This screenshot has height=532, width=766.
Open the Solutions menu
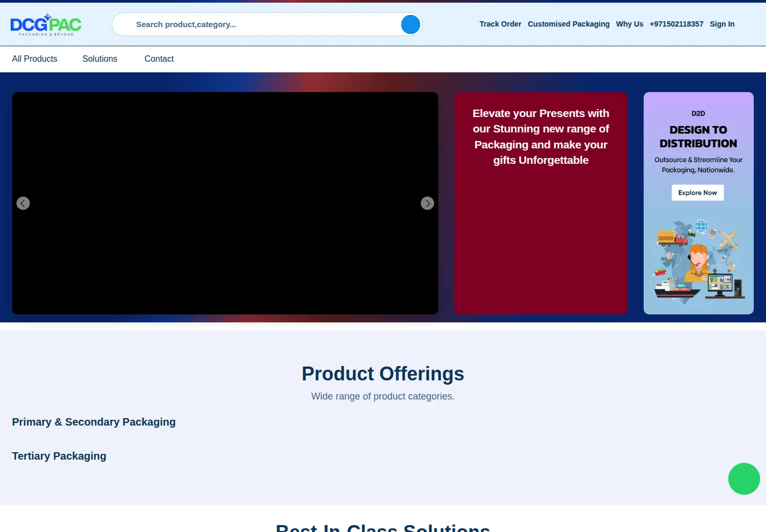(x=99, y=59)
